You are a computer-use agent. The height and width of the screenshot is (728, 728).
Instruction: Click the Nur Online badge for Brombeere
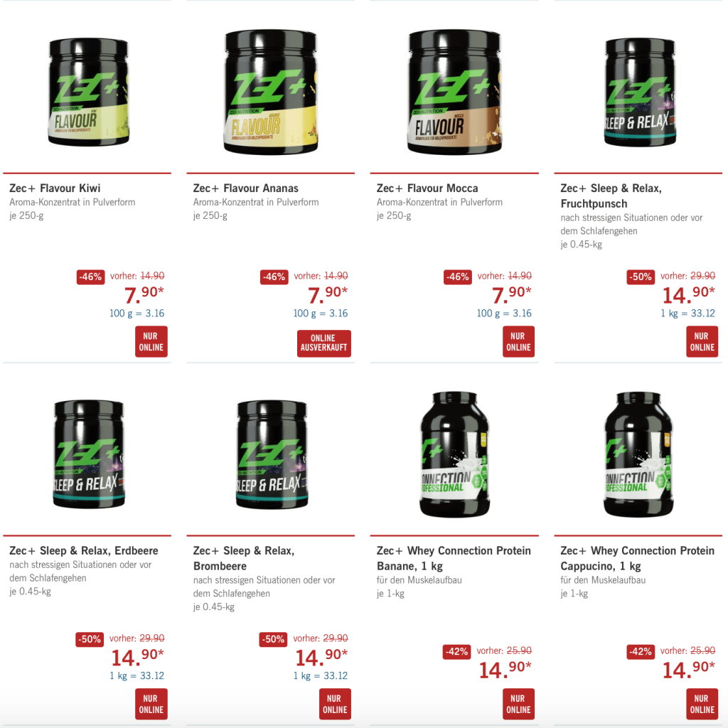336,704
